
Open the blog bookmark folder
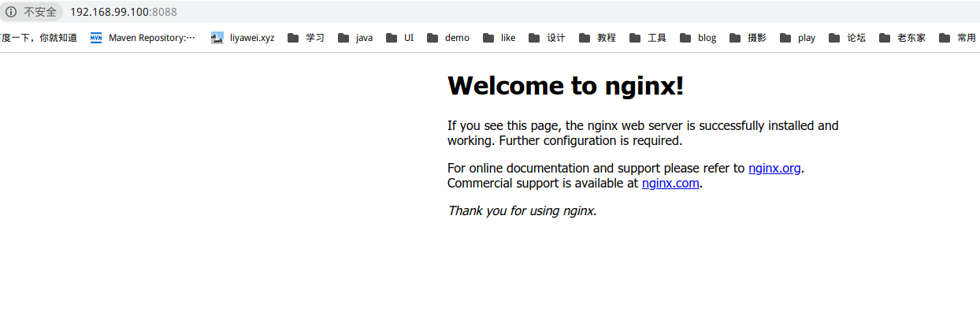(698, 37)
